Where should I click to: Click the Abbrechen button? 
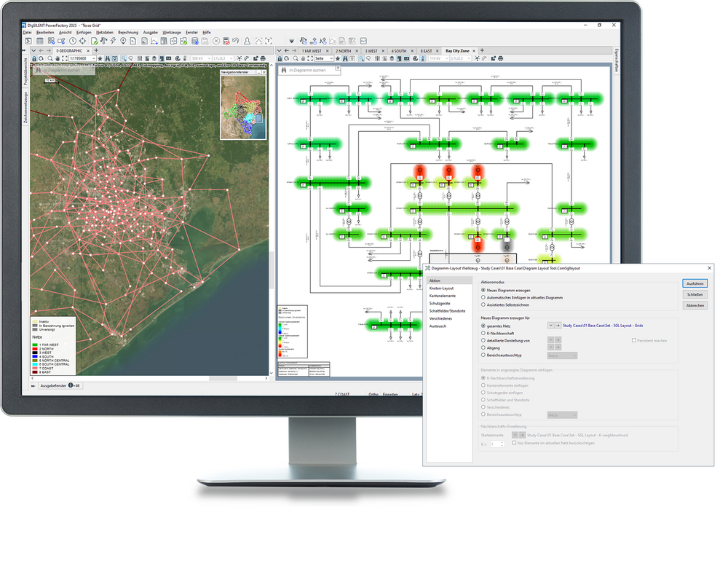[x=695, y=305]
